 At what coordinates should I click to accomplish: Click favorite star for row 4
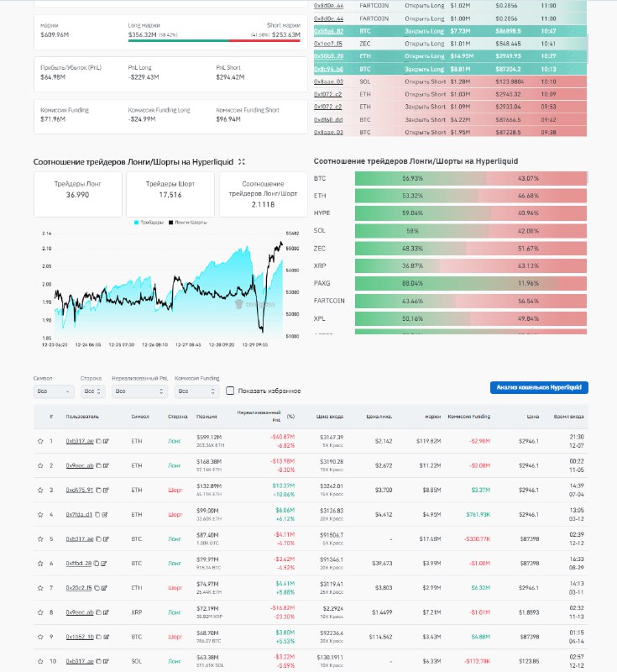click(x=39, y=514)
